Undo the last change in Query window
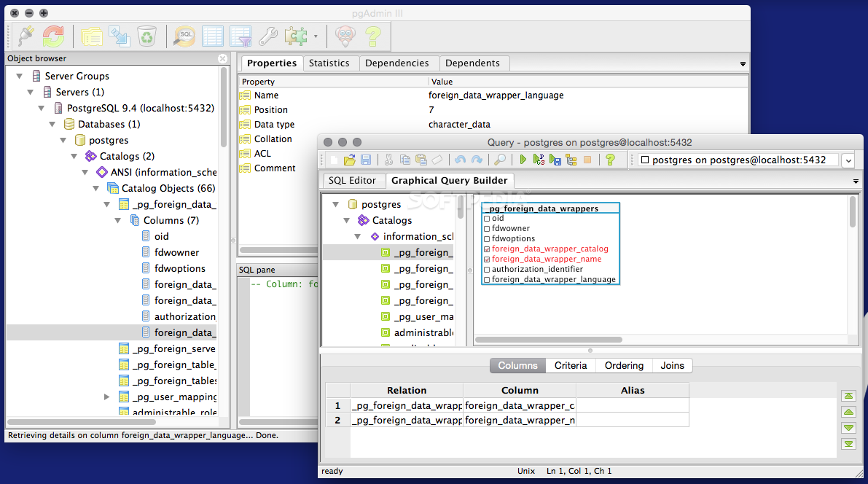Viewport: 868px width, 484px height. [x=460, y=160]
